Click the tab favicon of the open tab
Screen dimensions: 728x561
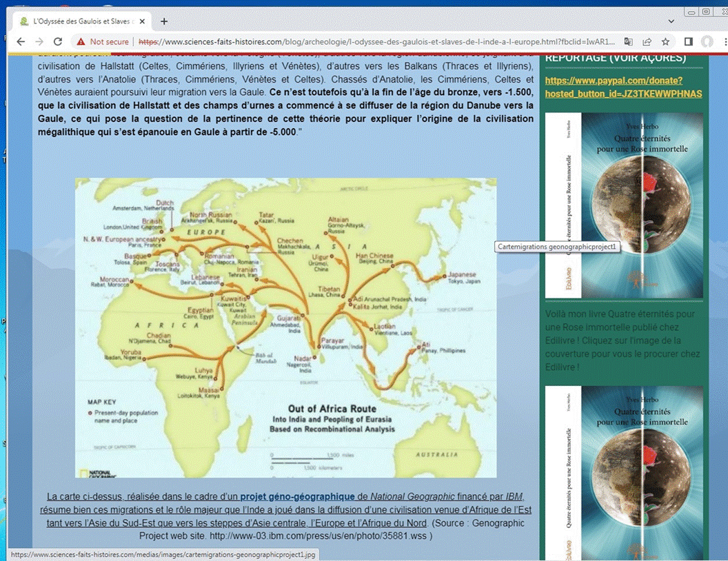click(24, 21)
